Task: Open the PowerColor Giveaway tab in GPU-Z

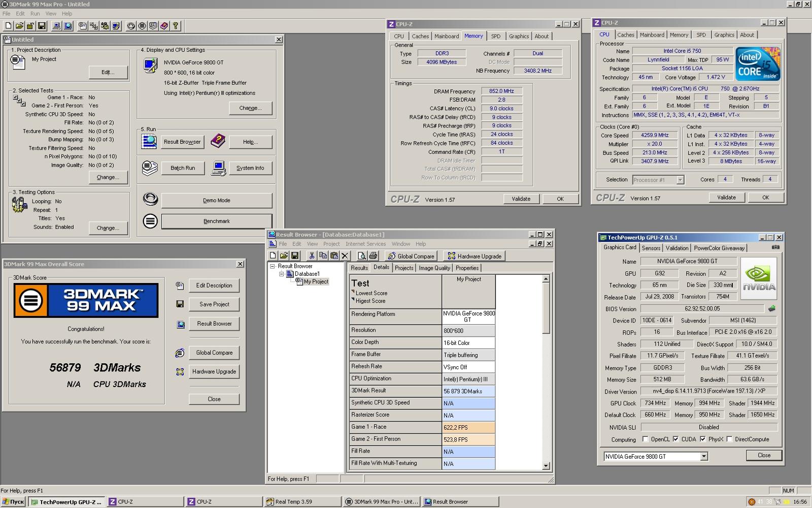Action: tap(719, 248)
